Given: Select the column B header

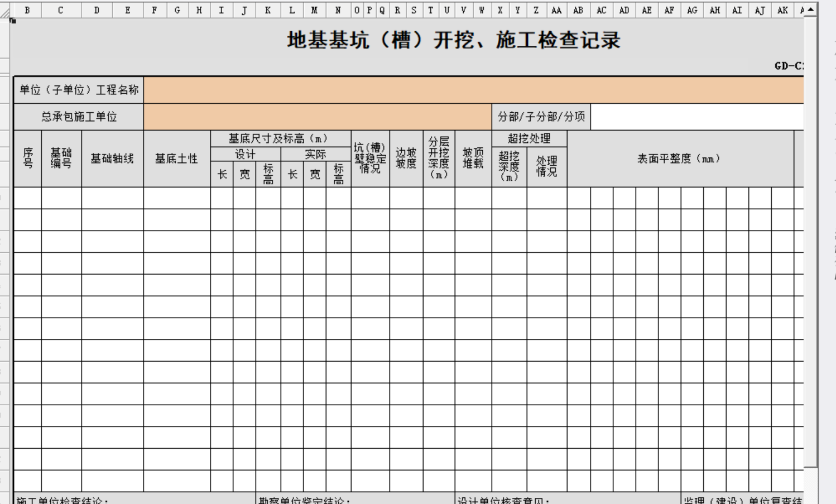Looking at the screenshot, I should click(27, 10).
